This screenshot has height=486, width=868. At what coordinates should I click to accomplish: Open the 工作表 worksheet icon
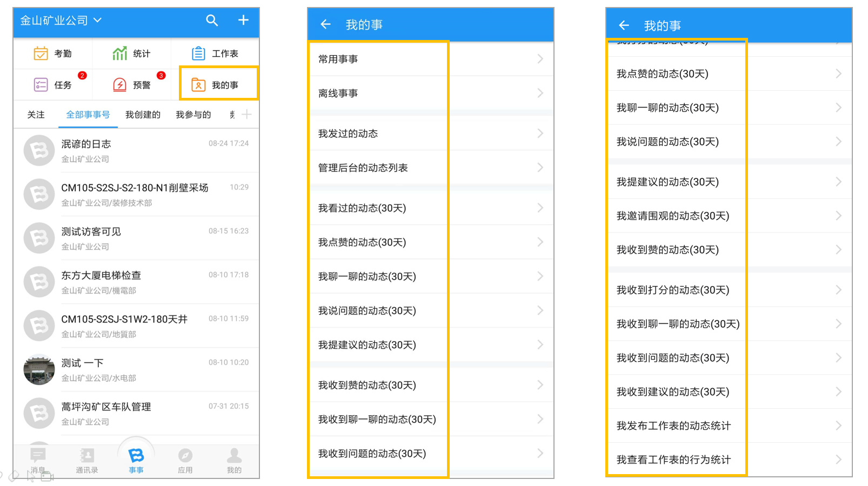point(198,54)
